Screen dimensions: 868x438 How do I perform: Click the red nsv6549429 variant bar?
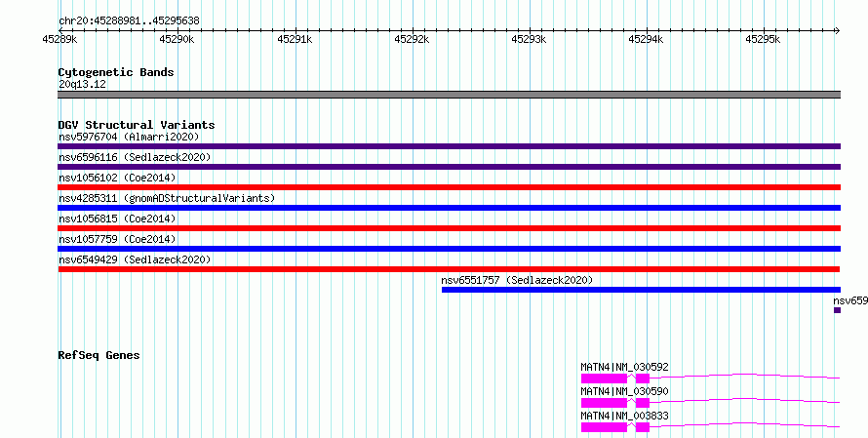(x=449, y=269)
